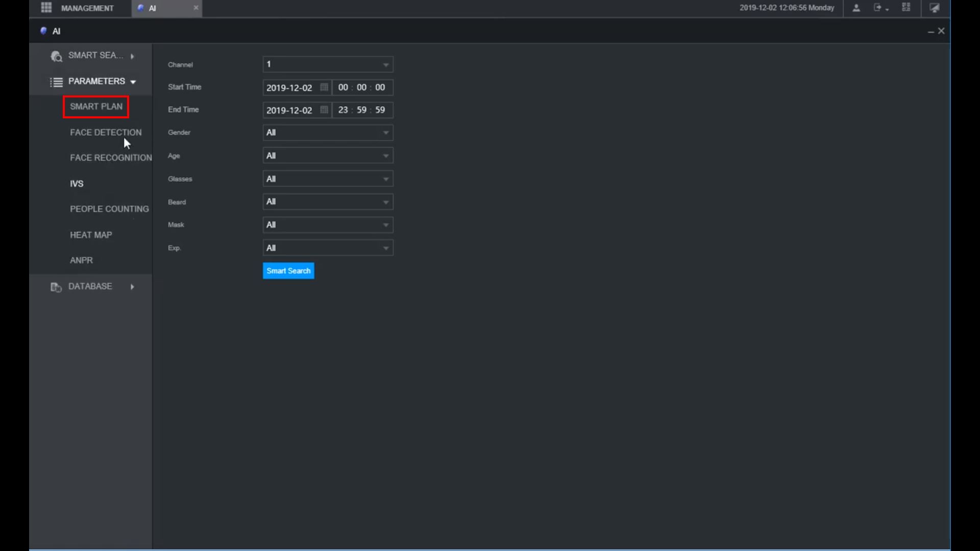
Task: Open the QR code icon in top bar
Action: pos(906,8)
